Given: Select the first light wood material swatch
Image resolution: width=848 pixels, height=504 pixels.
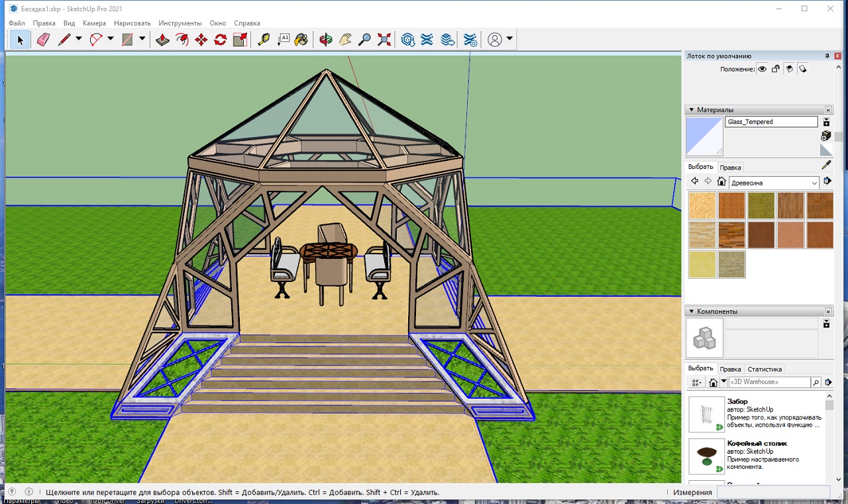Looking at the screenshot, I should coord(702,206).
